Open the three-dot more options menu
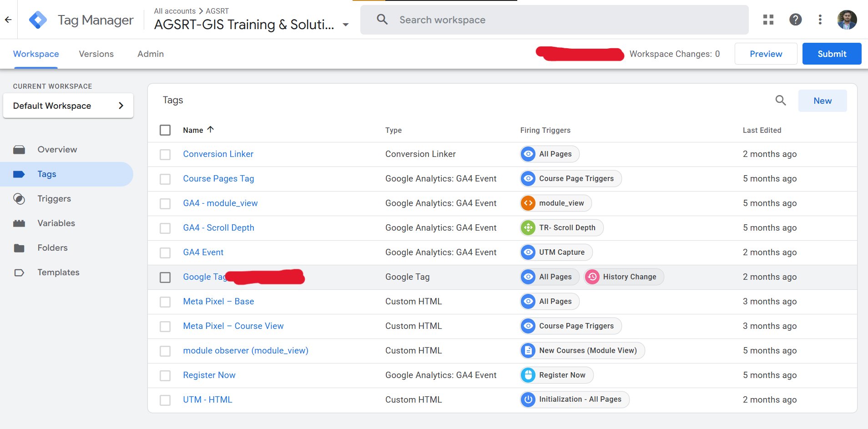 820,20
